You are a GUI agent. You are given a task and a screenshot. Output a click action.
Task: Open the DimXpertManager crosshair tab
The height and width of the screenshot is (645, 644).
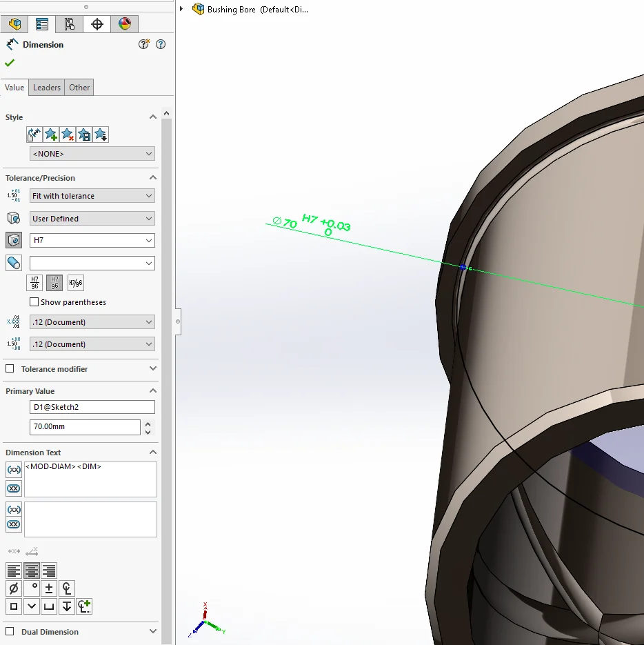97,24
